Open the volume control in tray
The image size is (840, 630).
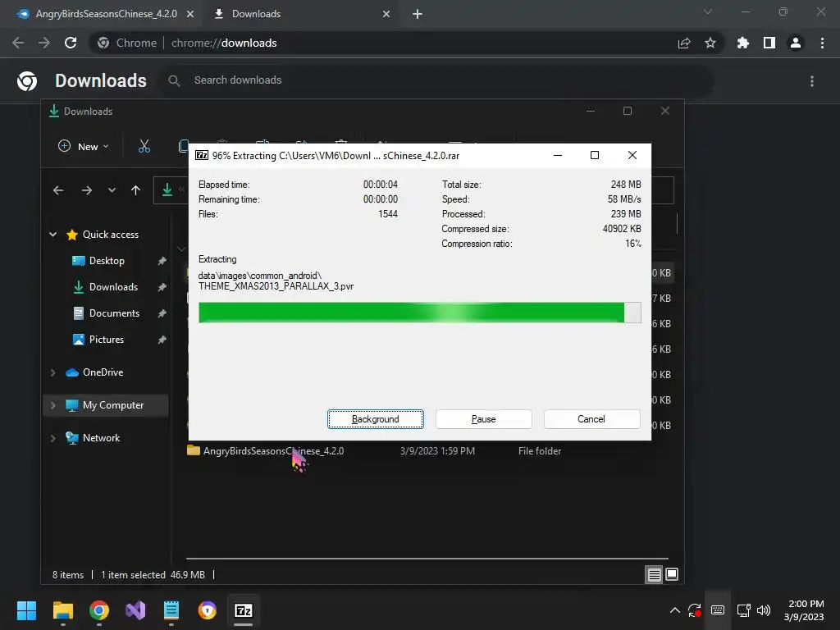[764, 610]
